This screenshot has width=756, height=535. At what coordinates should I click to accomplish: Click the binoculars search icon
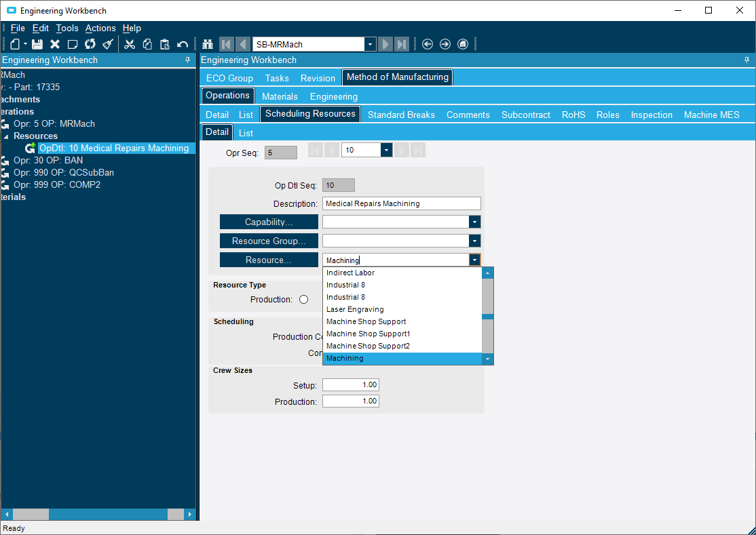point(208,44)
